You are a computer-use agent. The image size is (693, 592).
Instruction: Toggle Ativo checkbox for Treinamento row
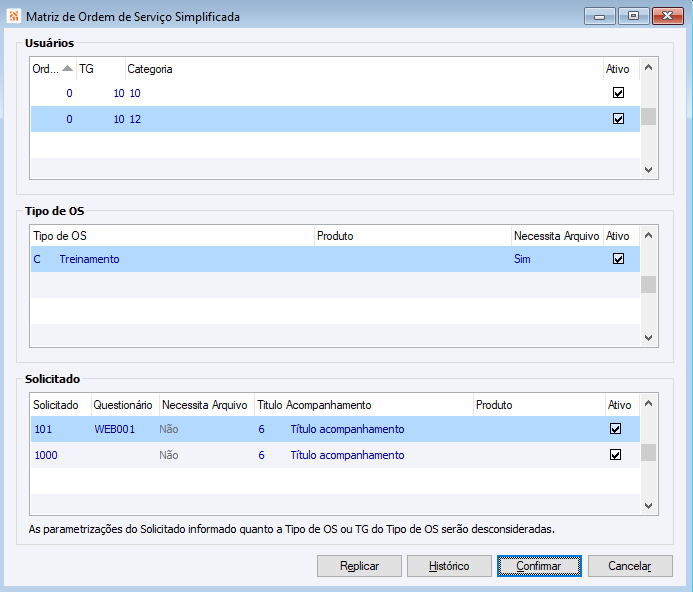tap(618, 259)
